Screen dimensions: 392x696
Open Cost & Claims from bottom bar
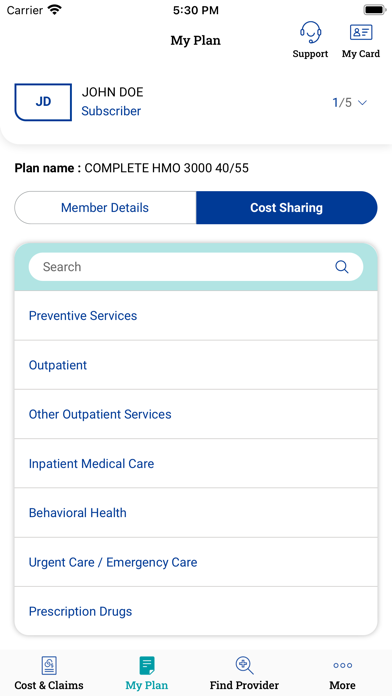click(x=49, y=666)
